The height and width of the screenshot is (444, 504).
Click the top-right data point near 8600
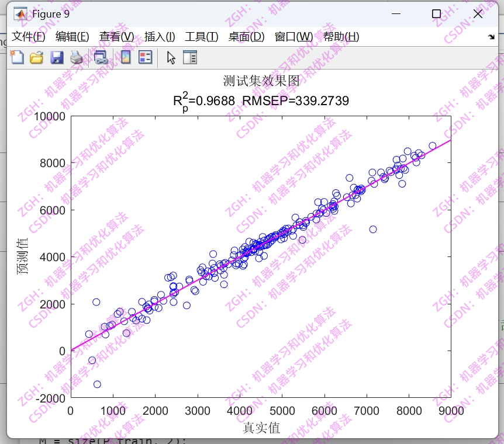pos(433,145)
